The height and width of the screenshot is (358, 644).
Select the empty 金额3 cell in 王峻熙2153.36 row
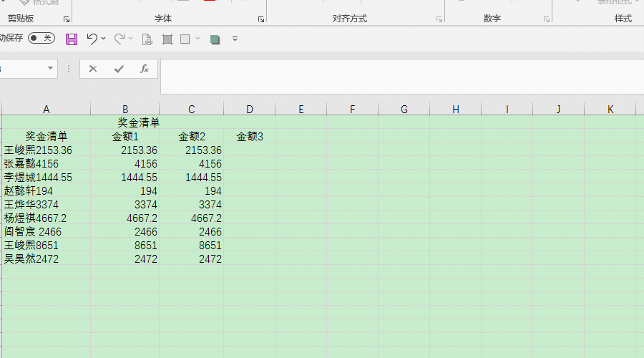pos(249,150)
